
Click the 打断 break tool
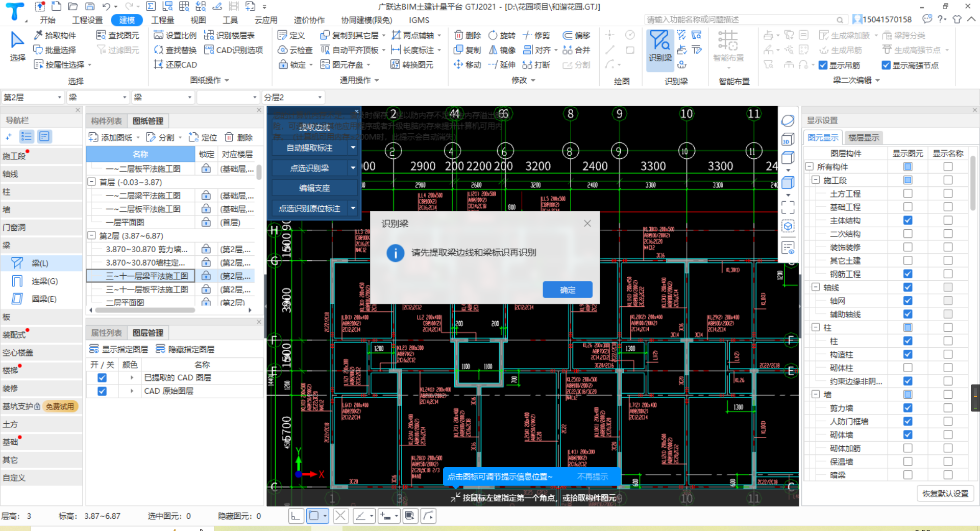[536, 65]
